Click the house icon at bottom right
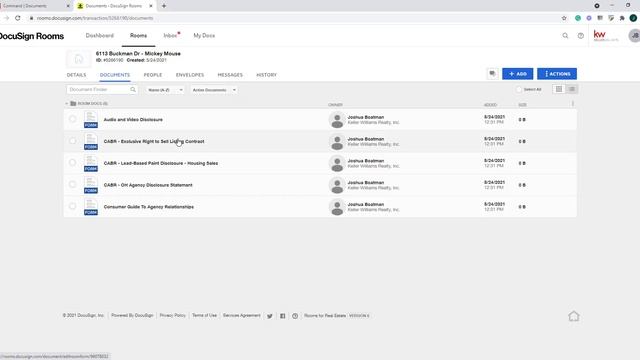The width and height of the screenshot is (640, 360). (x=573, y=316)
